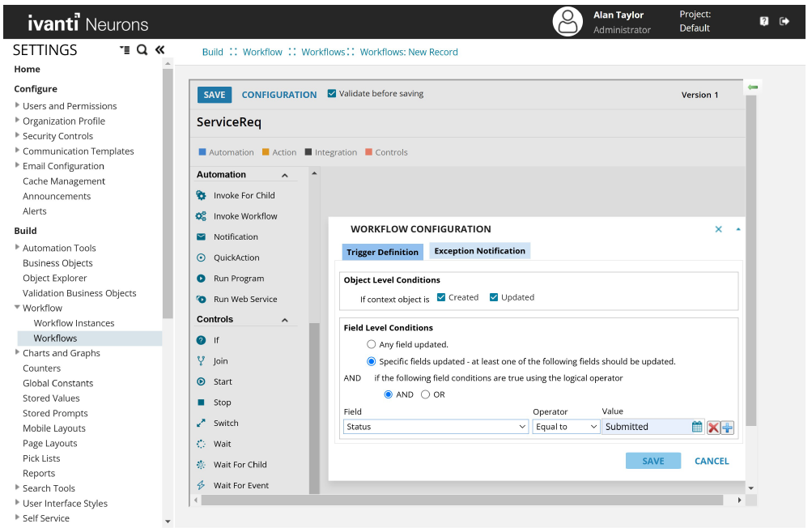Select Any field updated radio option
This screenshot has height=528, width=812.
[x=372, y=344]
